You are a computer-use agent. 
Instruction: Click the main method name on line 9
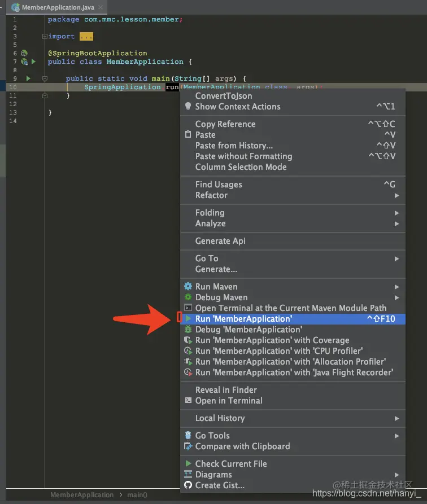pos(160,78)
